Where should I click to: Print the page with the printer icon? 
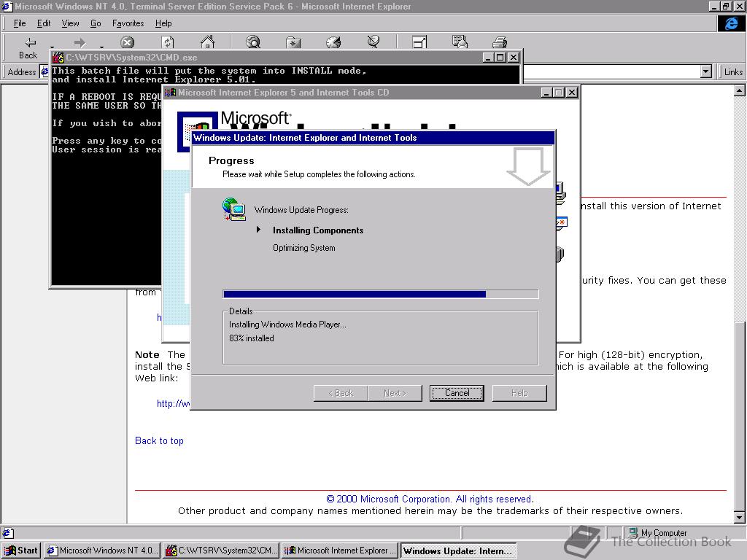coord(499,42)
